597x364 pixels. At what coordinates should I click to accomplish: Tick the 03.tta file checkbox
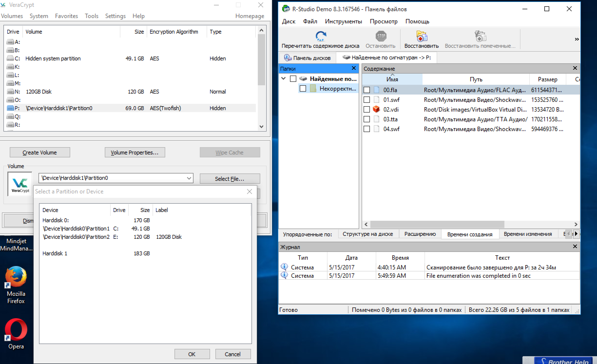click(367, 119)
